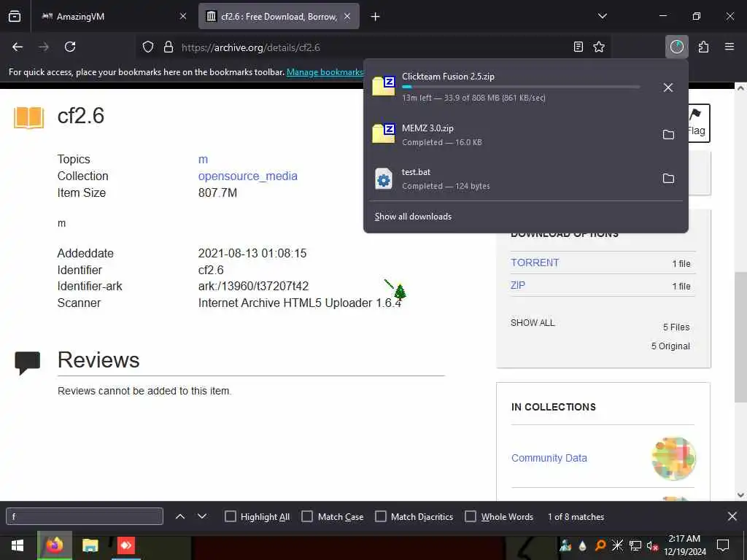Toggle reader view icon in address bar

(578, 47)
